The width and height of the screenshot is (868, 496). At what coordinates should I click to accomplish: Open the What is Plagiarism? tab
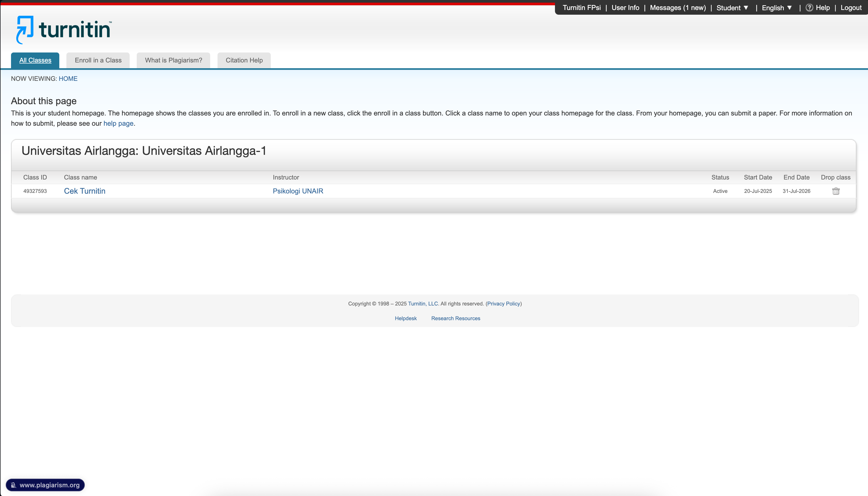(173, 60)
